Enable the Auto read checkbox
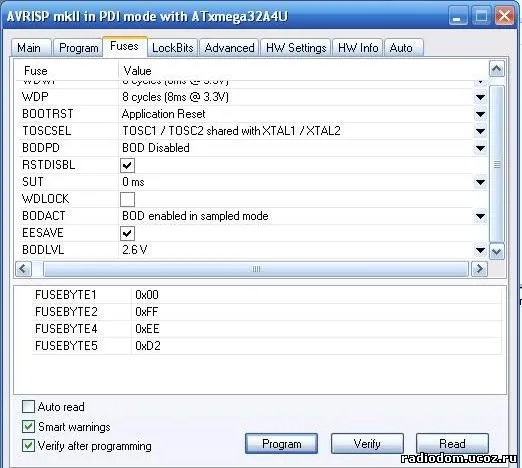 click(x=28, y=407)
